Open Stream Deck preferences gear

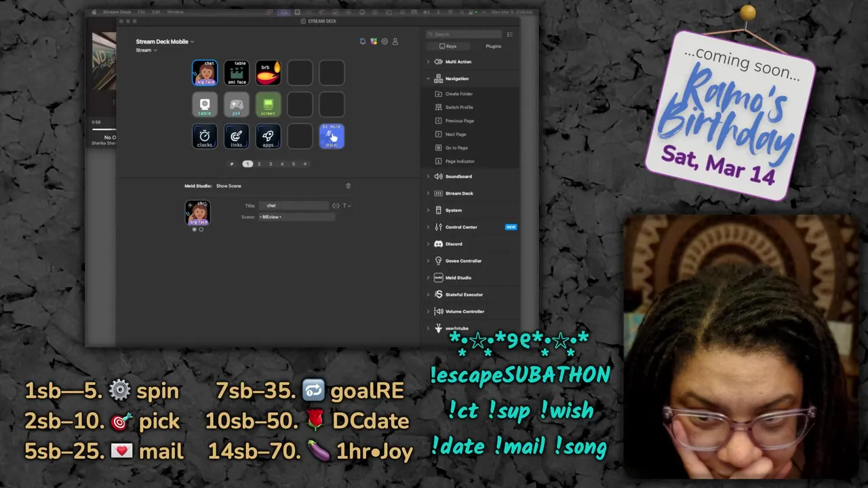pos(384,41)
